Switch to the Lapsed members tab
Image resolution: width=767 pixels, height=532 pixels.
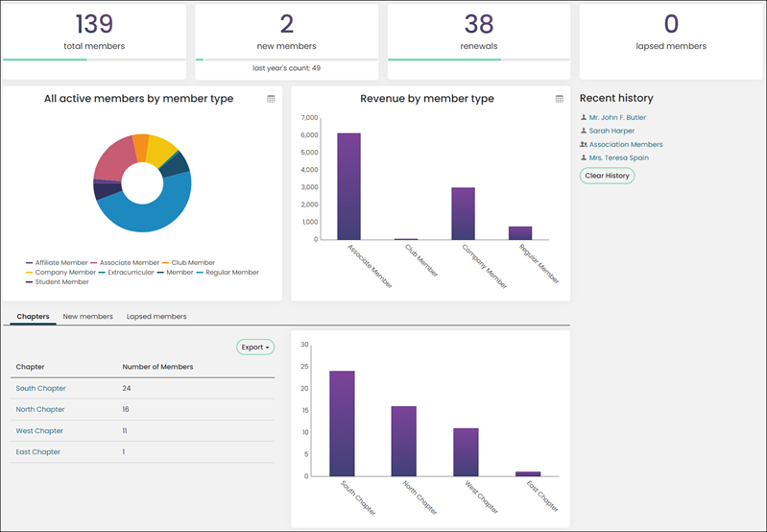tap(156, 317)
